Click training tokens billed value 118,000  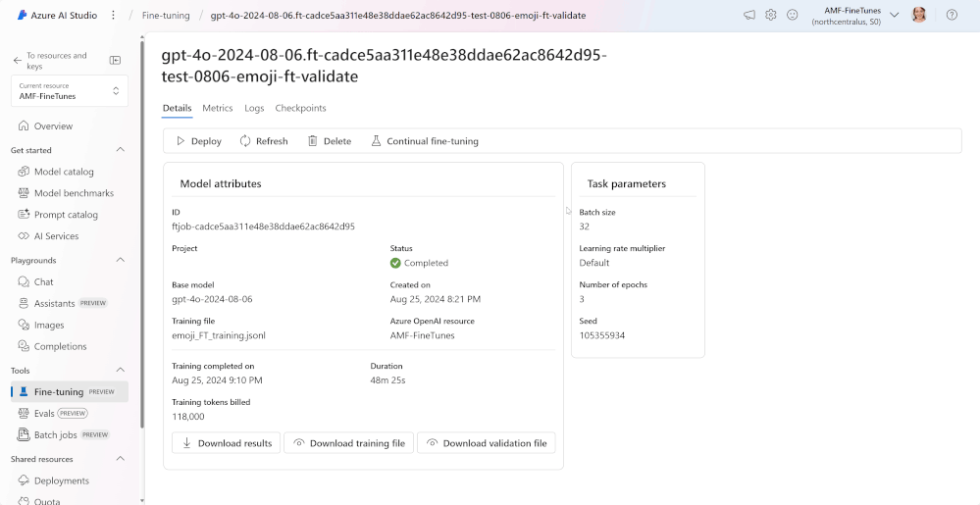[x=188, y=416]
